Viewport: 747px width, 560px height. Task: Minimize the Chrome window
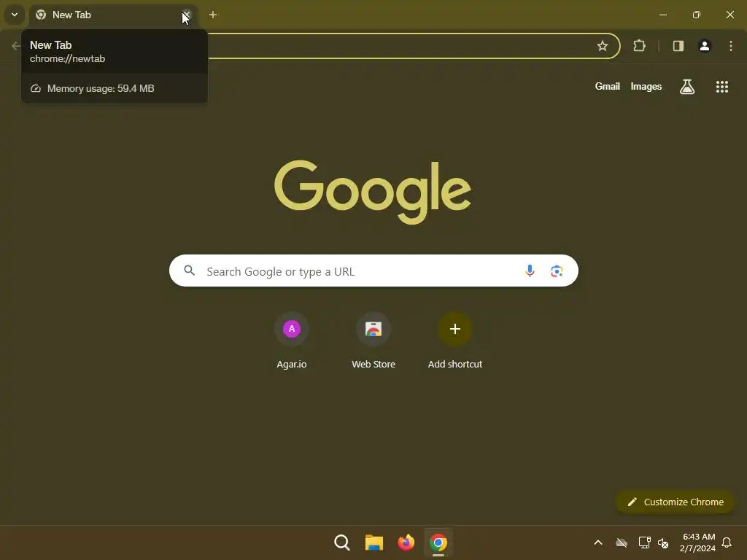pyautogui.click(x=662, y=15)
